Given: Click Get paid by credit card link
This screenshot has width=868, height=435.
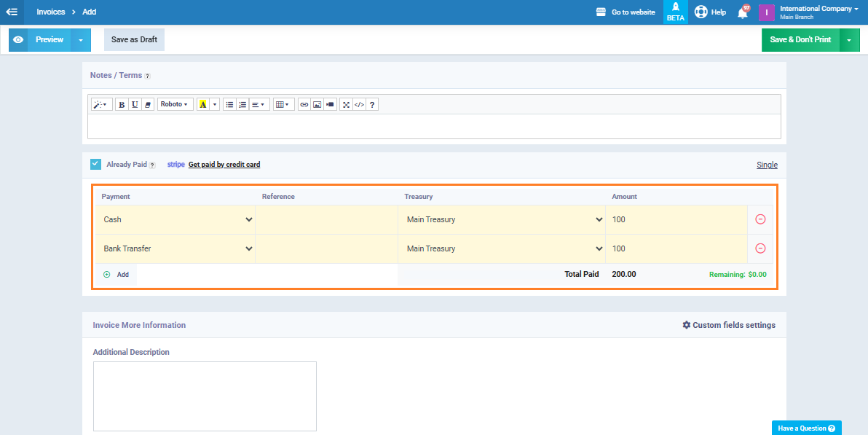Looking at the screenshot, I should click(x=224, y=165).
